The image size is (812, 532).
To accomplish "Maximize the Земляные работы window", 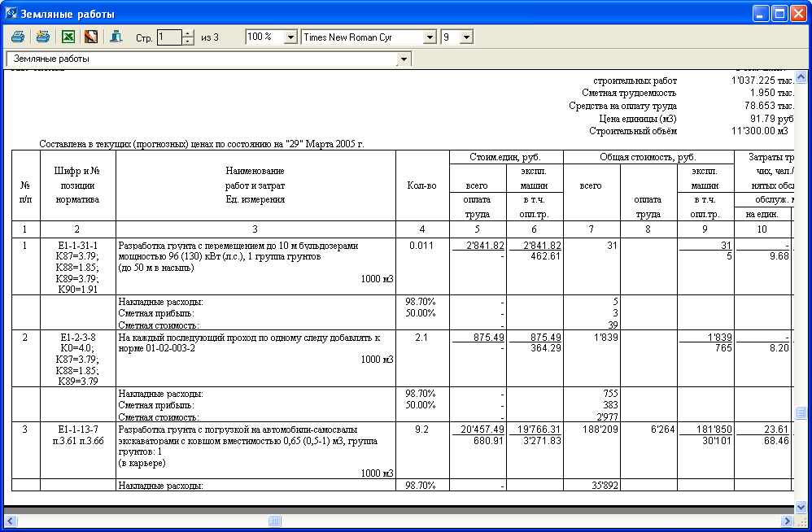I will point(780,14).
